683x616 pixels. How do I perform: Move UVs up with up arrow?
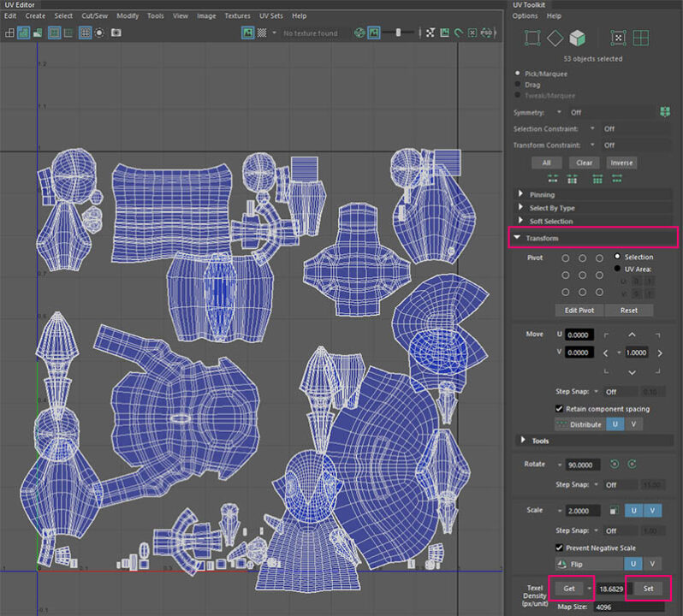632,335
